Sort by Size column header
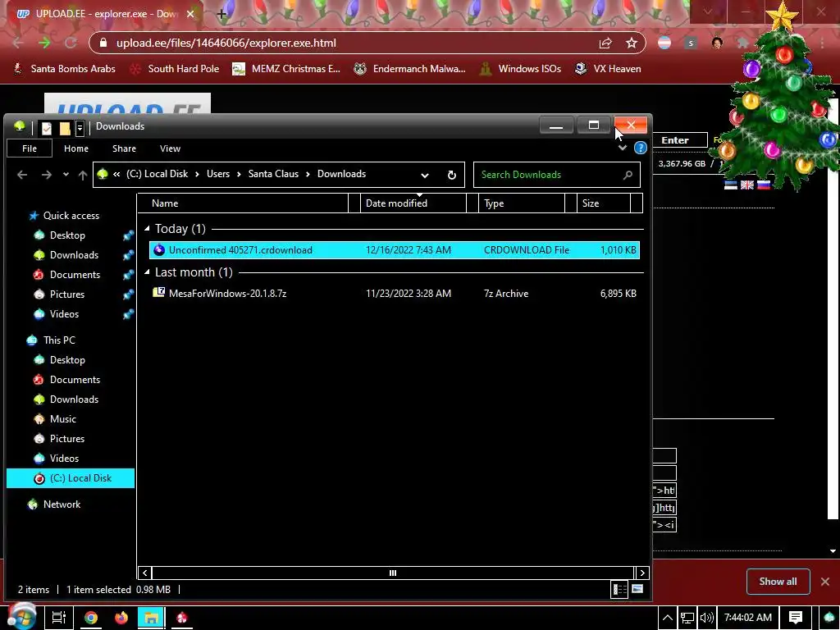This screenshot has width=840, height=630. click(603, 203)
